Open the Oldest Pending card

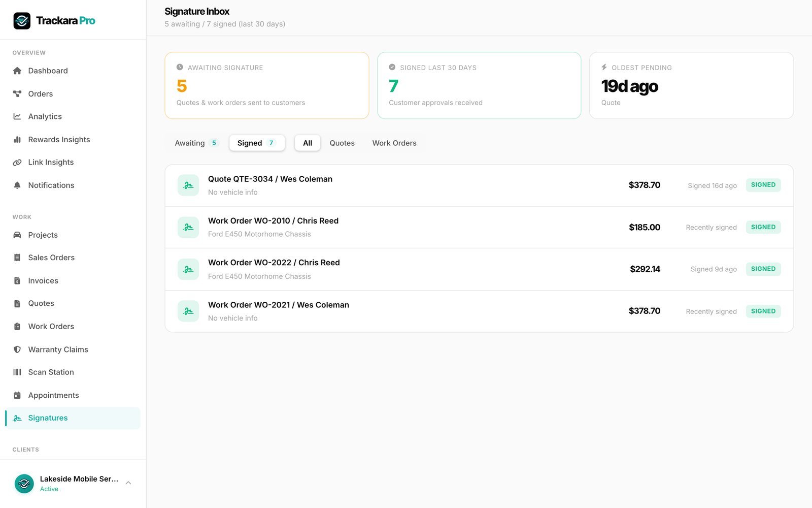coord(691,85)
